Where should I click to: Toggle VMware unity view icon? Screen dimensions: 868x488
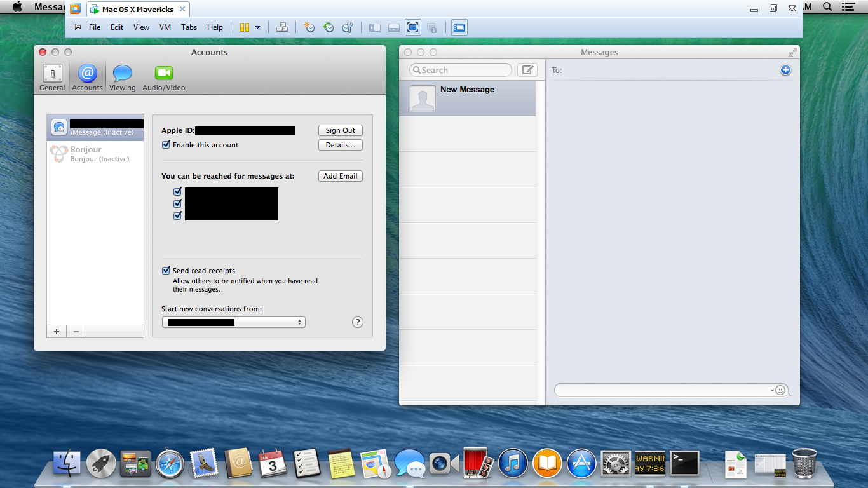pos(432,27)
